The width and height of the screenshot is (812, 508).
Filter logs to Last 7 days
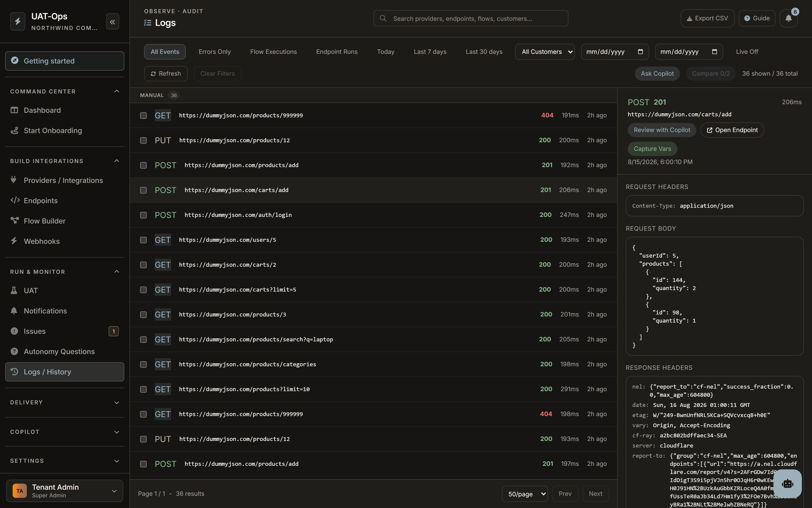[x=430, y=52]
